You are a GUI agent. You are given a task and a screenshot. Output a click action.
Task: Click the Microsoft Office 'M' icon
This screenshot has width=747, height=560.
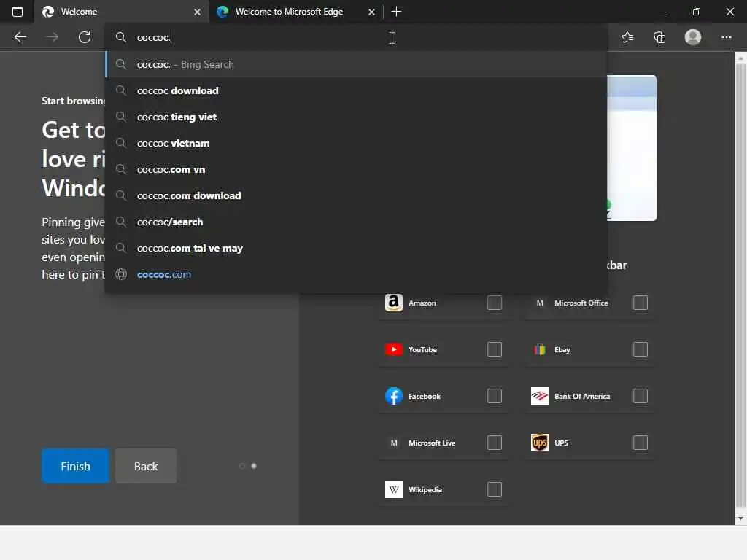[540, 303]
